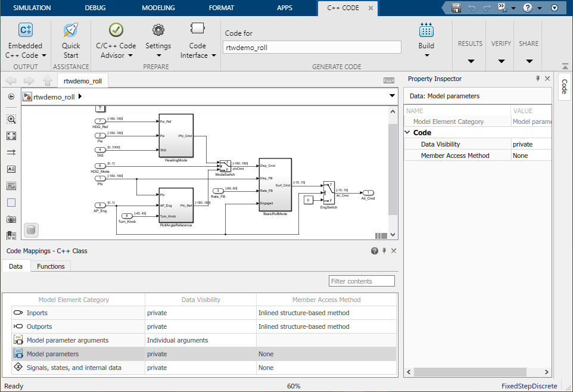573x392 pixels.
Task: Click the Quick Start rocket icon
Action: pos(71,30)
